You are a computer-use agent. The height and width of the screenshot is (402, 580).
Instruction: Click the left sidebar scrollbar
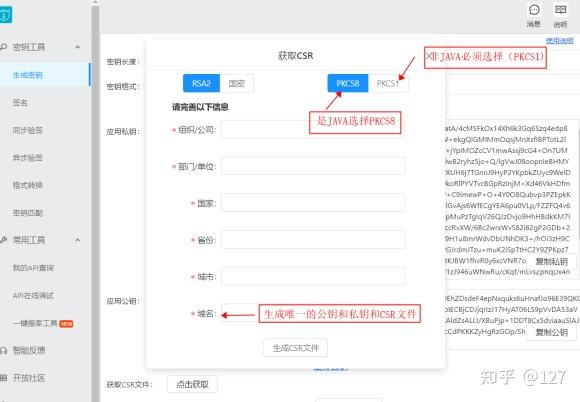click(x=95, y=201)
